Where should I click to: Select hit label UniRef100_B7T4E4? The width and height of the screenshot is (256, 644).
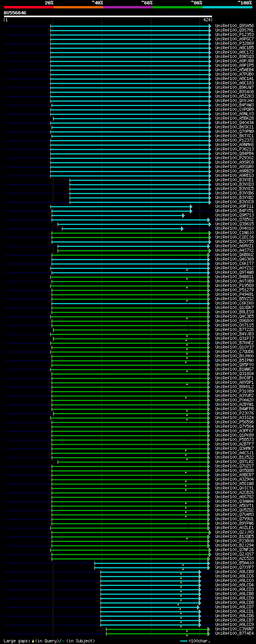pyautogui.click(x=234, y=634)
